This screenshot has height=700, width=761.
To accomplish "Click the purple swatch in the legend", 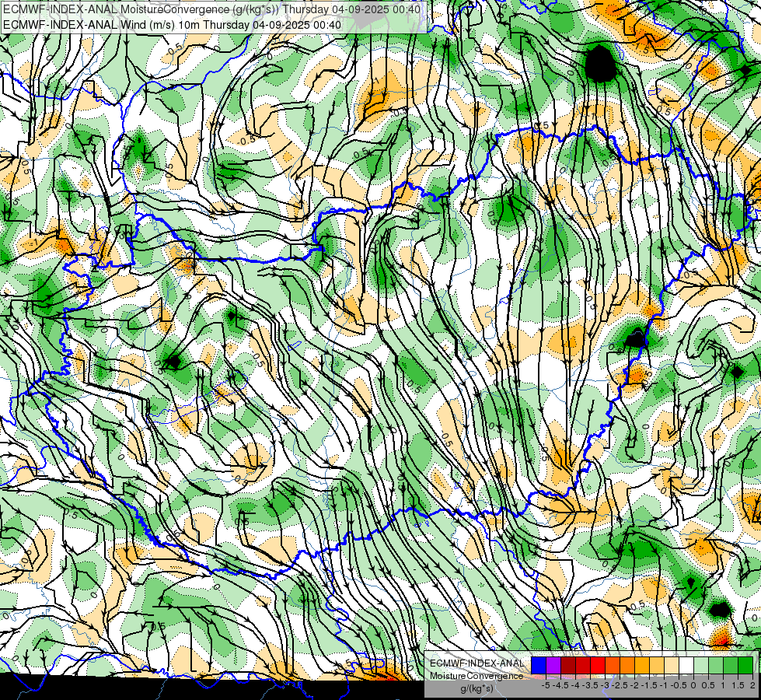I will (x=553, y=665).
